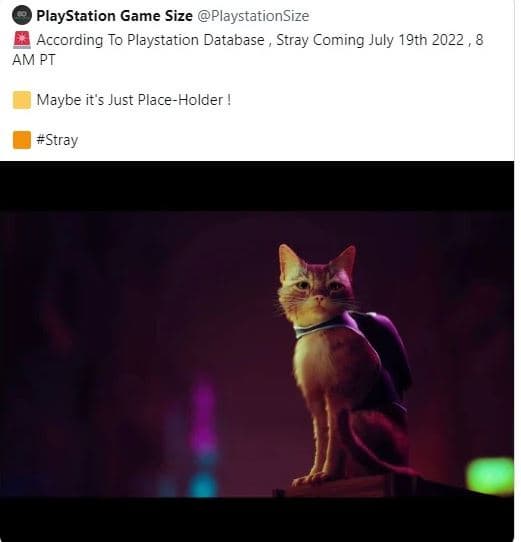
Task: Click the 'Maybe it's Just Place-Holder !' line
Action: (x=133, y=100)
